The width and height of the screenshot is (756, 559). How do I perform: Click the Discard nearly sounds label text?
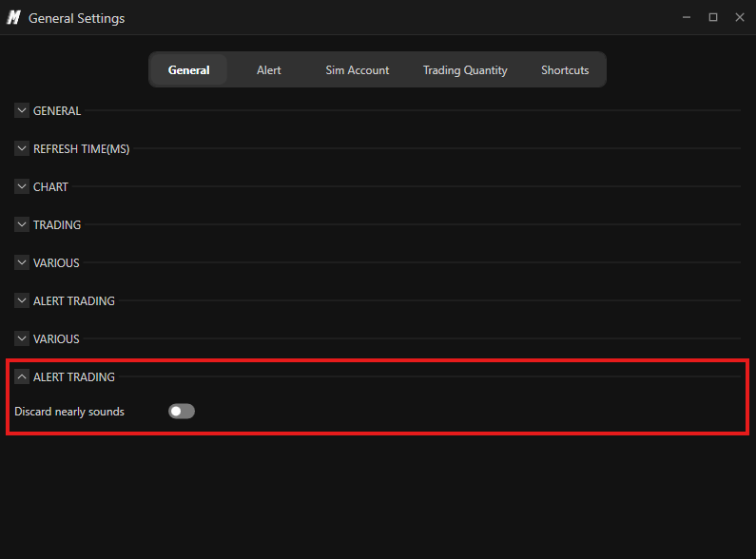(x=69, y=412)
